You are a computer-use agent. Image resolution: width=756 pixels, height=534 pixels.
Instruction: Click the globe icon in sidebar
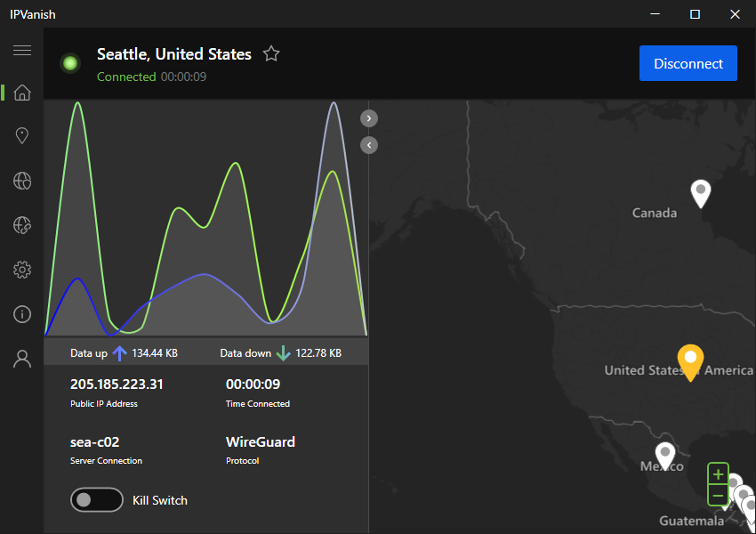pos(22,182)
